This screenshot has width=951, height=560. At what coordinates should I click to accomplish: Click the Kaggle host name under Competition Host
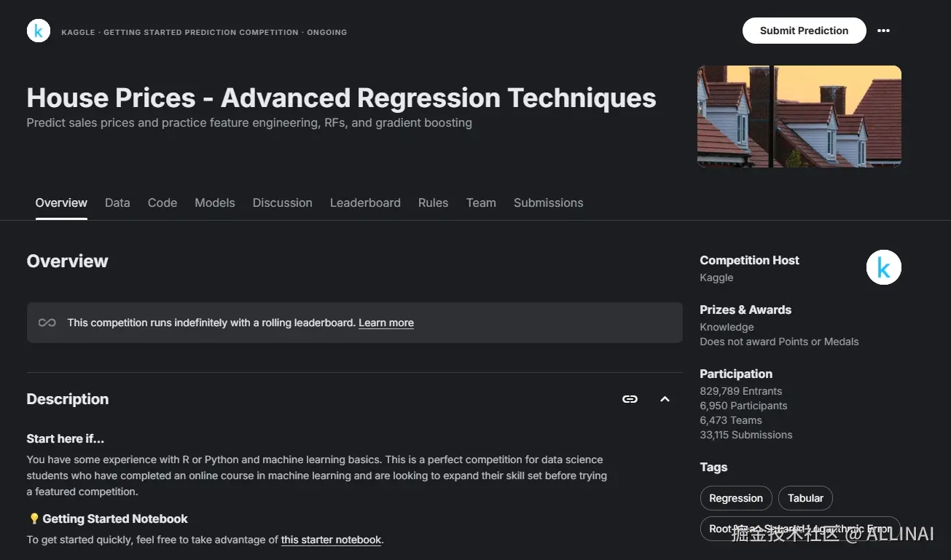click(x=716, y=277)
